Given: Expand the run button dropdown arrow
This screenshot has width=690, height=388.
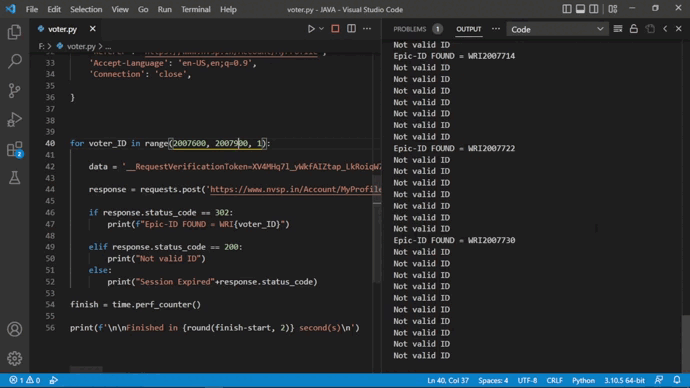Looking at the screenshot, I should pos(321,29).
